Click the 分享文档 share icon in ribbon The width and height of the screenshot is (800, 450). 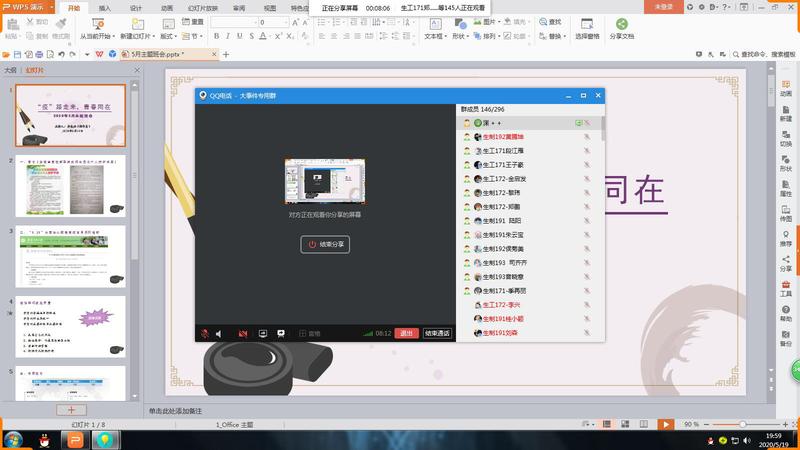621,24
